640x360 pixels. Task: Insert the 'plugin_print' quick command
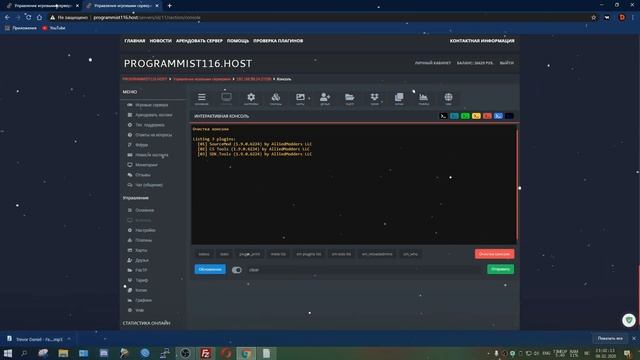(x=249, y=254)
